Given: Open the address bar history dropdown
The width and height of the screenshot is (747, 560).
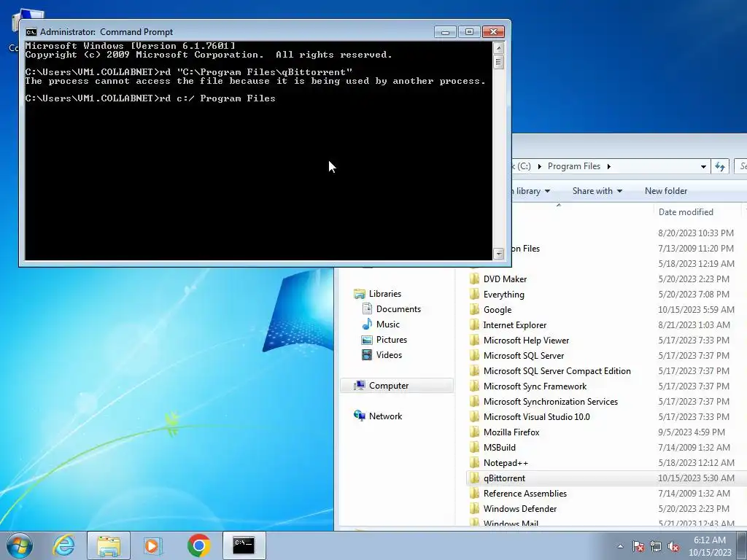Looking at the screenshot, I should 703,167.
